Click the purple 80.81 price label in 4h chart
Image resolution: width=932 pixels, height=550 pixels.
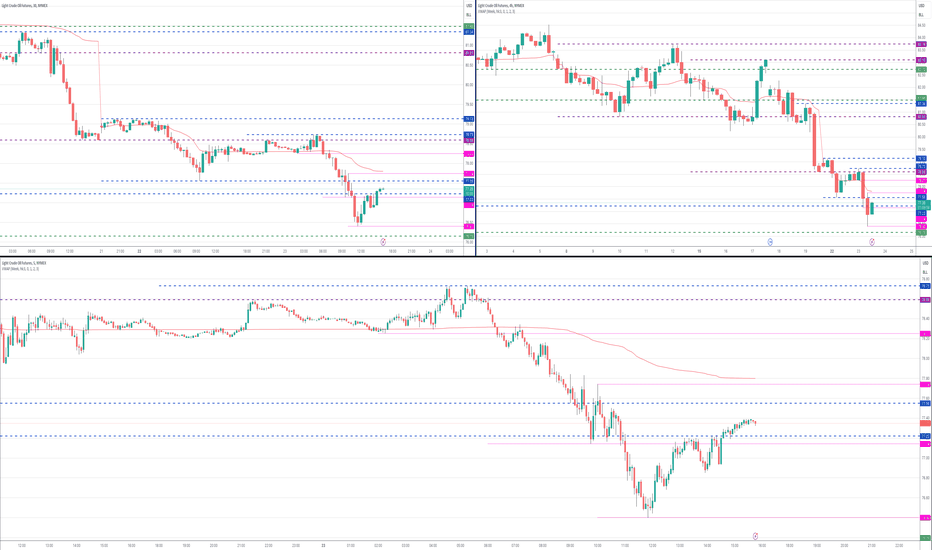[x=921, y=117]
